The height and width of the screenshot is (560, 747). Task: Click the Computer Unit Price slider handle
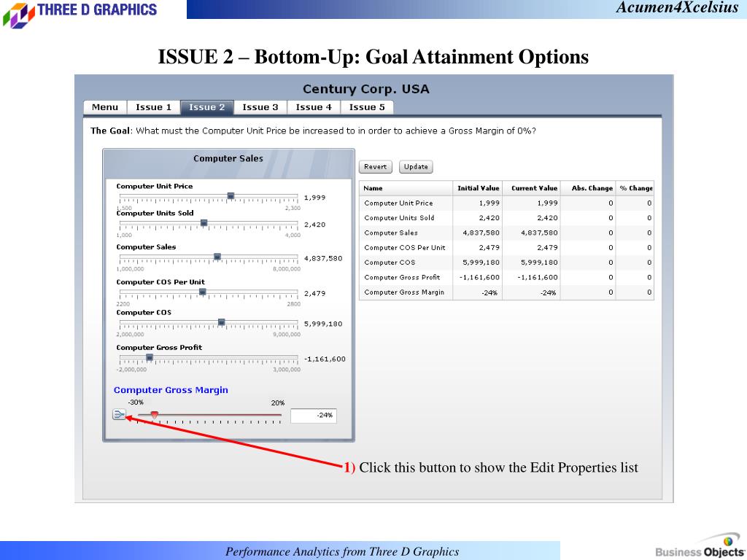click(231, 195)
